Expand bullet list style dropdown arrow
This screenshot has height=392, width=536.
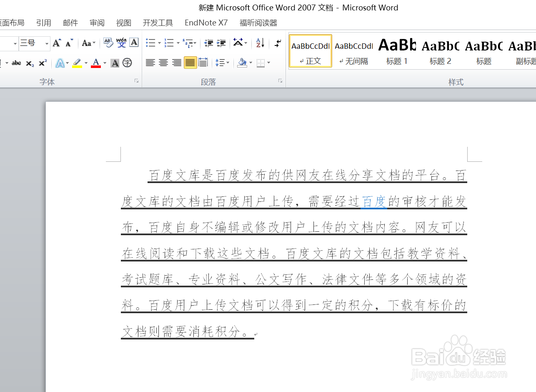pos(159,43)
